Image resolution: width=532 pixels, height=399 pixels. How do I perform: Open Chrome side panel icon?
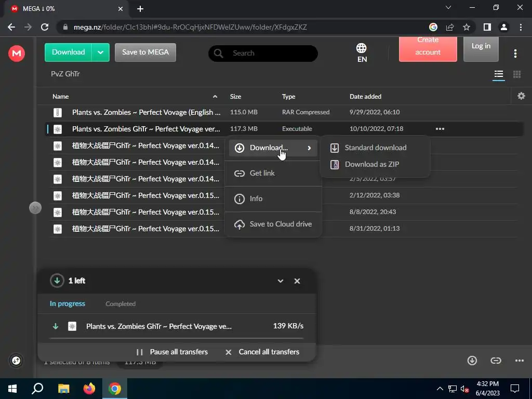pyautogui.click(x=487, y=27)
